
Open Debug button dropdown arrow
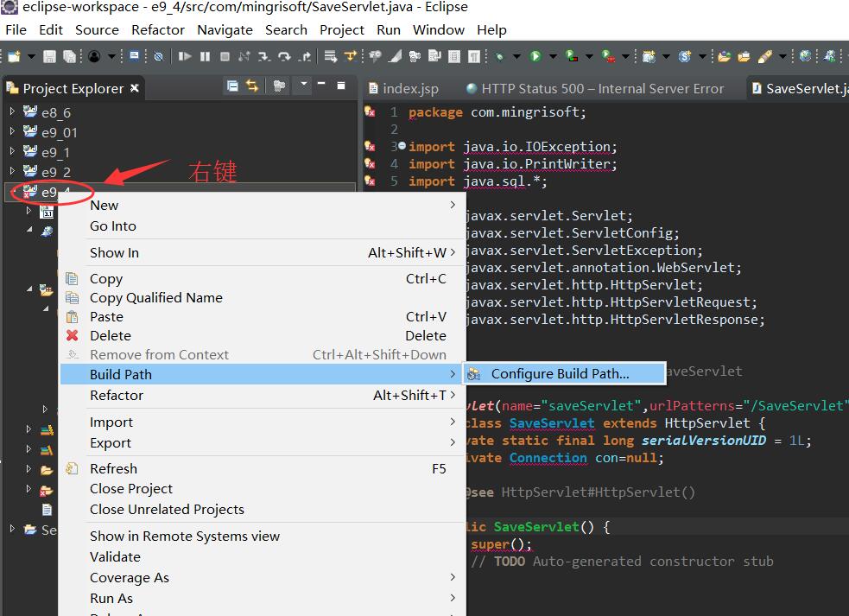[516, 56]
